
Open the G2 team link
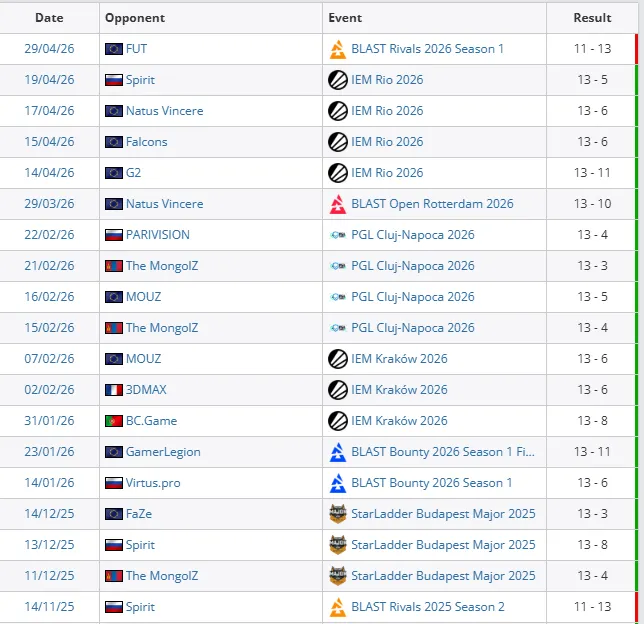point(133,173)
